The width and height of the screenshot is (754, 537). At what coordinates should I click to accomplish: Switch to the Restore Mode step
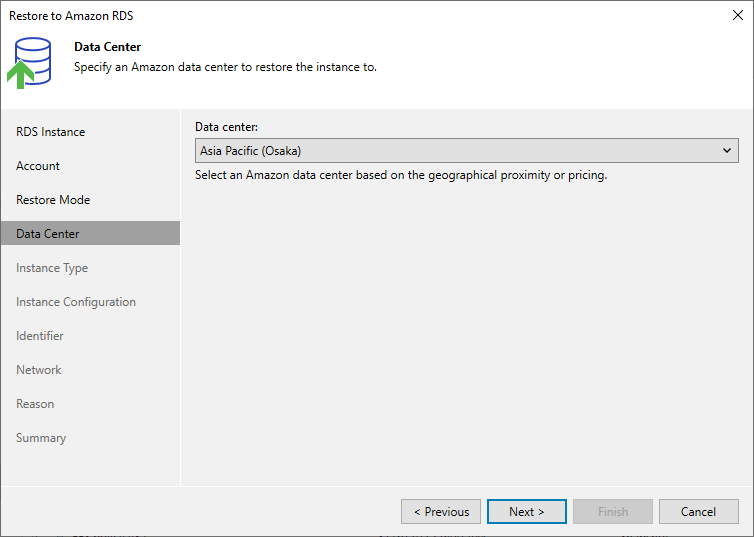[x=53, y=200]
